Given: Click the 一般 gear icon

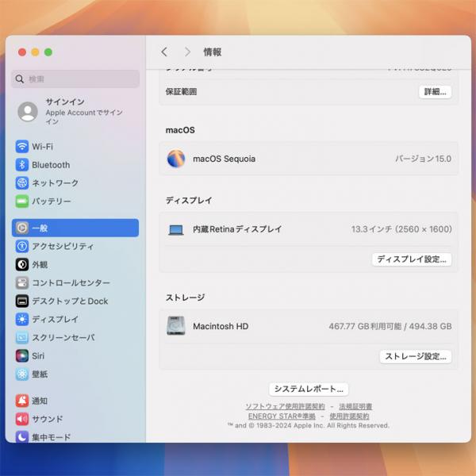Looking at the screenshot, I should point(22,228).
